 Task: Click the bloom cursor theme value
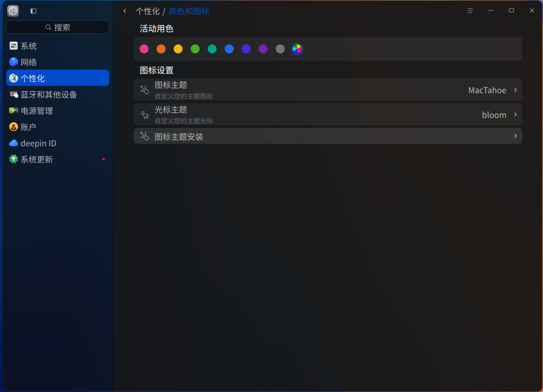[494, 115]
